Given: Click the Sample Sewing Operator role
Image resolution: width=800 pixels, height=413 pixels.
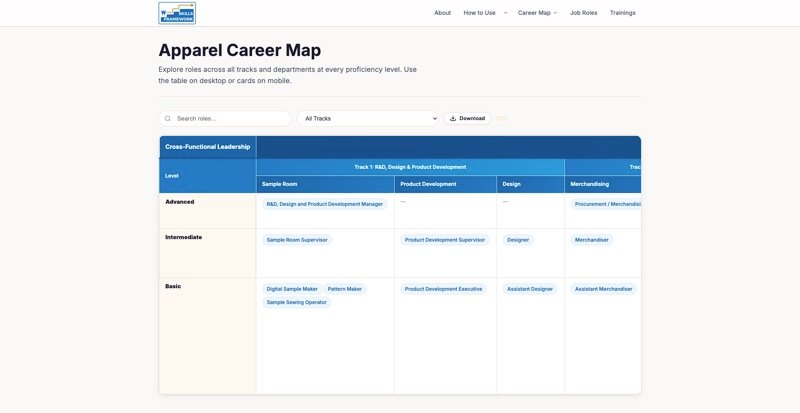Looking at the screenshot, I should point(296,302).
